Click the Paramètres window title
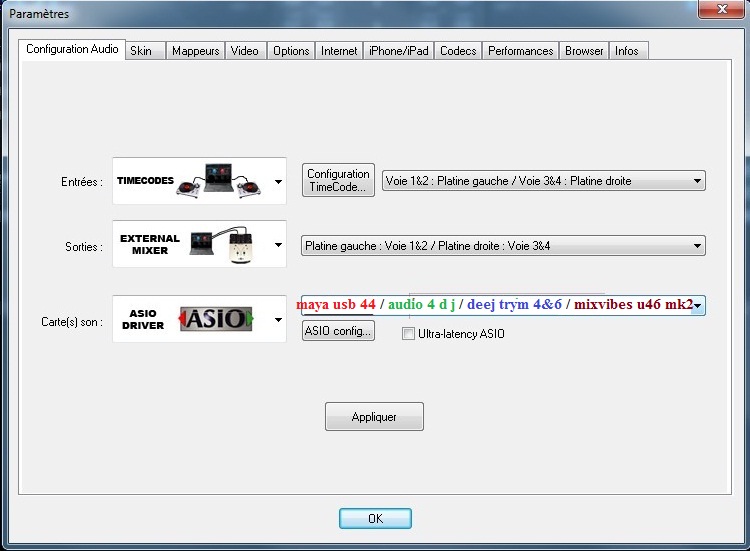Screen dimensions: 750x551 [x=39, y=14]
